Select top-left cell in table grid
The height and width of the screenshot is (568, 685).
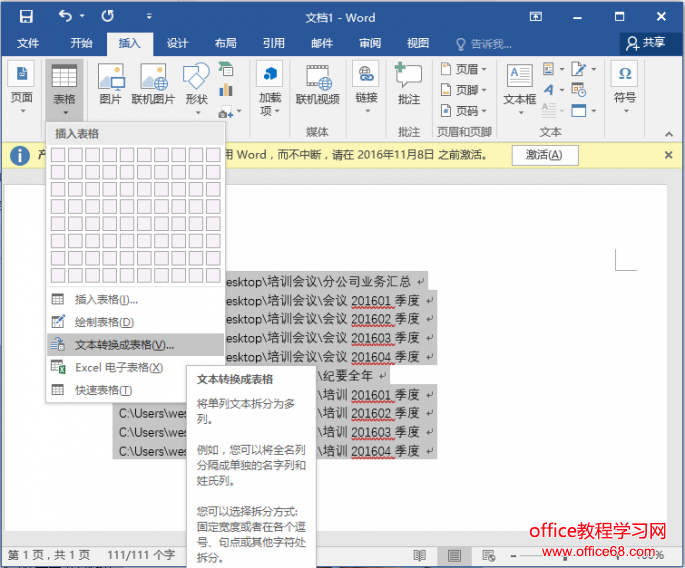tap(59, 154)
